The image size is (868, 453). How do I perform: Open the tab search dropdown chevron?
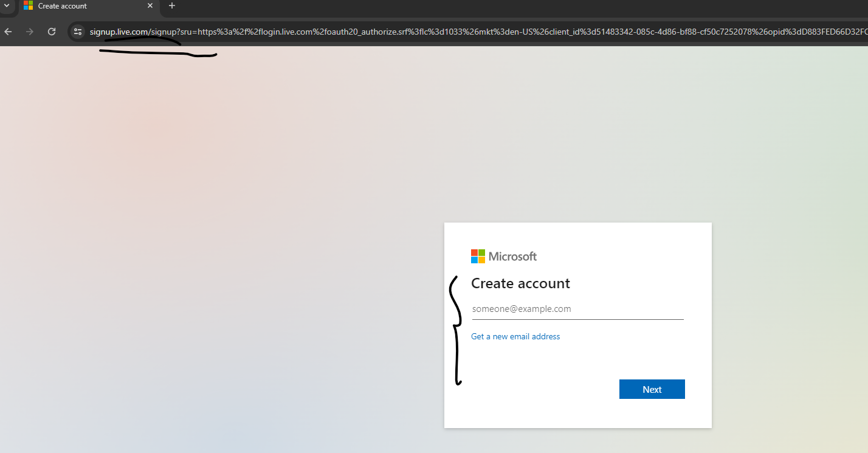(7, 5)
